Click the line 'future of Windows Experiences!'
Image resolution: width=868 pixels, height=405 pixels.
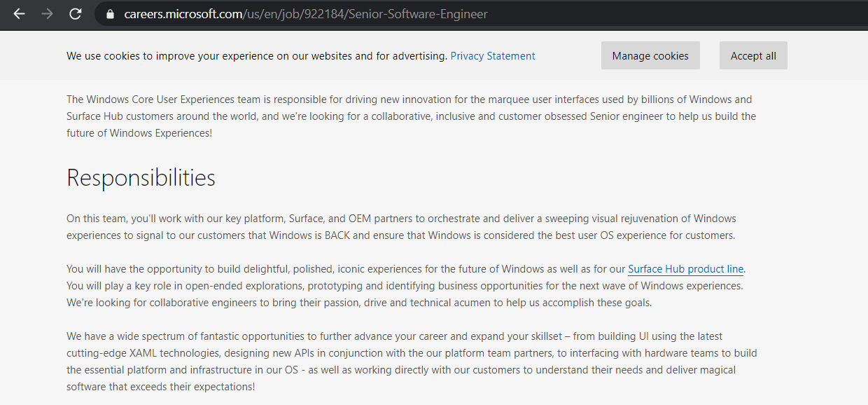click(139, 133)
